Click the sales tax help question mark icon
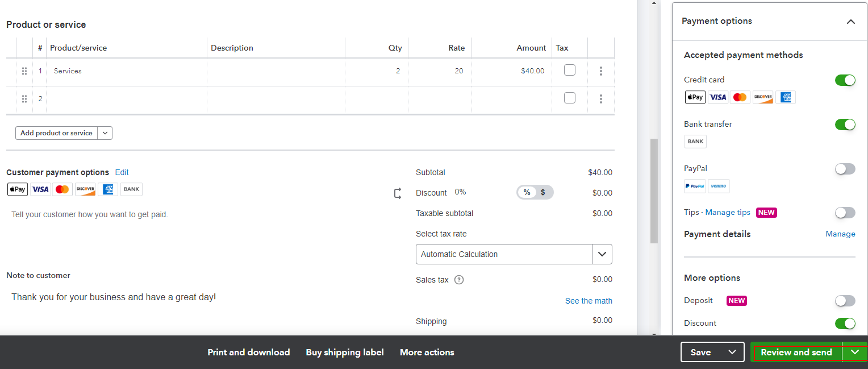The height and width of the screenshot is (369, 868). (458, 279)
